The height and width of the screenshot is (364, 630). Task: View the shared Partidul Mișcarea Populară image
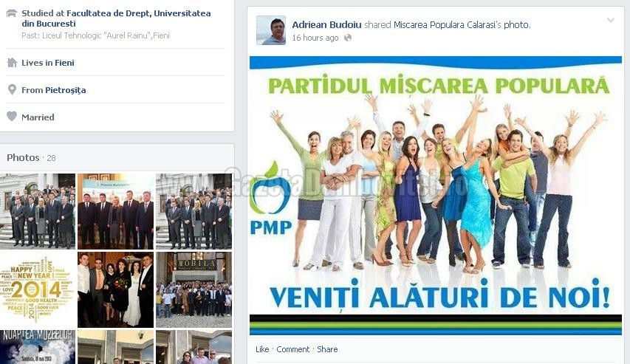[x=436, y=196]
